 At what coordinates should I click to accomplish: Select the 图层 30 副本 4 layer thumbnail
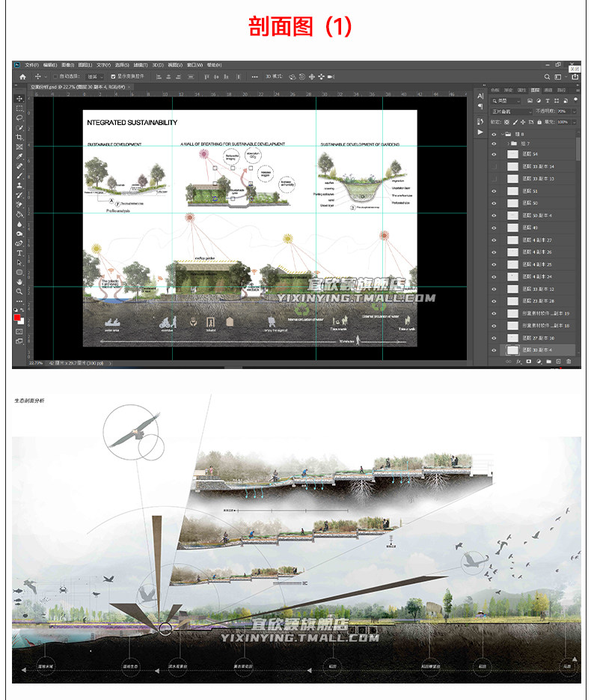coord(512,350)
